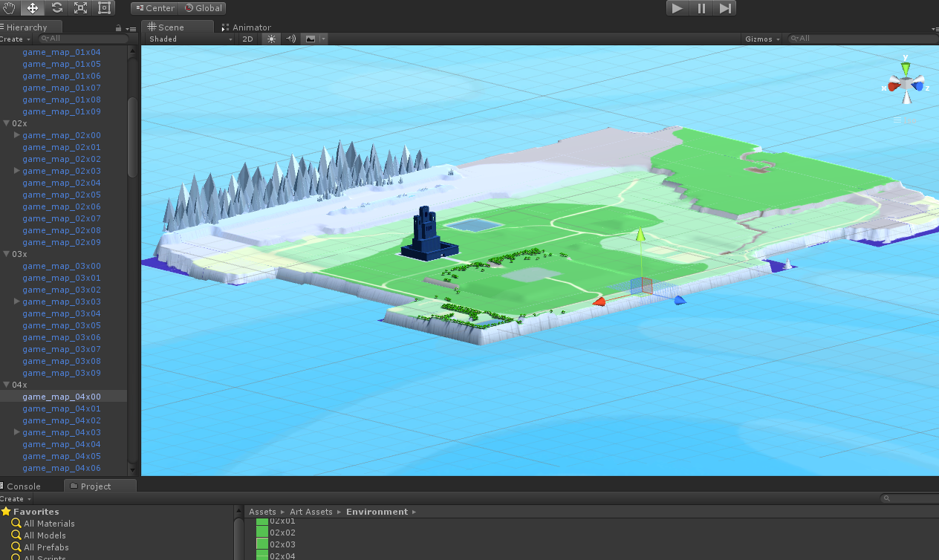Select the Hand tool in toolbar
This screenshot has width=939, height=560.
pyautogui.click(x=10, y=8)
